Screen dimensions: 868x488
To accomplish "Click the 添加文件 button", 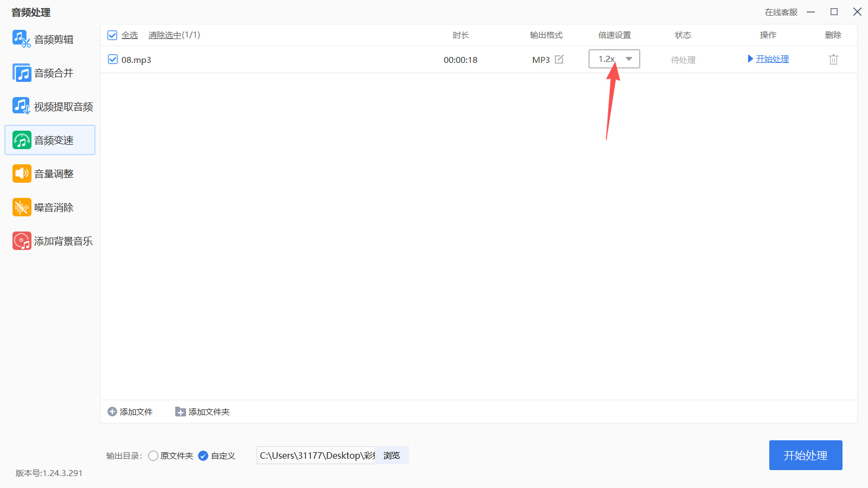I will point(130,412).
